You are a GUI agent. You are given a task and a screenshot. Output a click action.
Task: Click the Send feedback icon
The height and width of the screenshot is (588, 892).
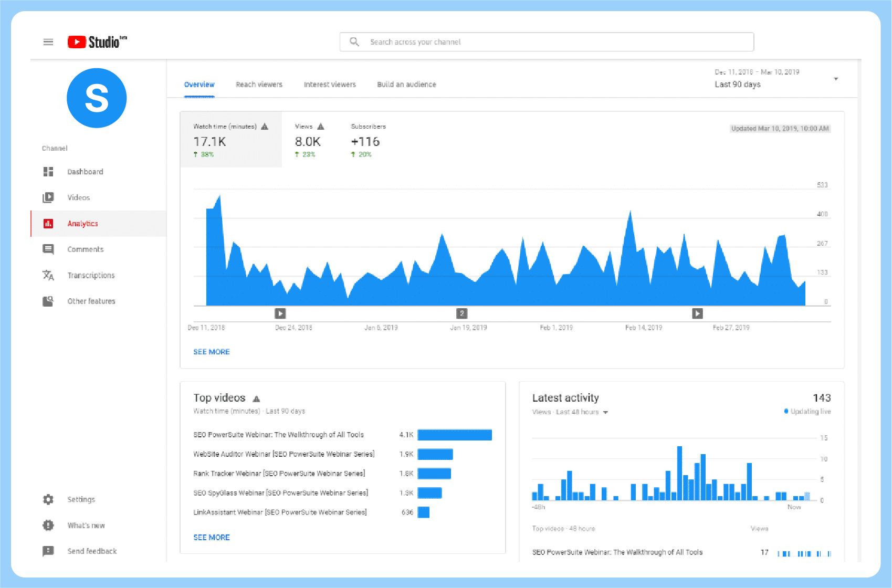48,551
